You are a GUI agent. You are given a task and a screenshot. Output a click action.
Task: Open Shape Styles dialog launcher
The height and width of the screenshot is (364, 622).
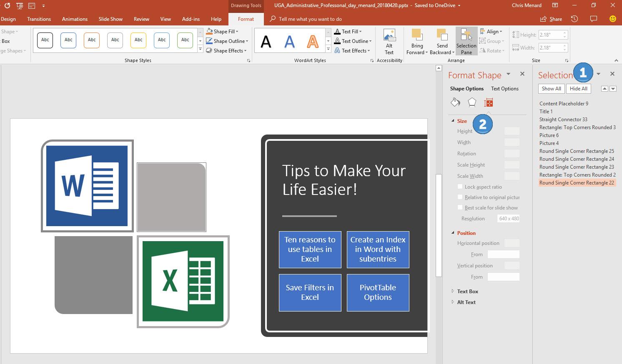point(249,61)
